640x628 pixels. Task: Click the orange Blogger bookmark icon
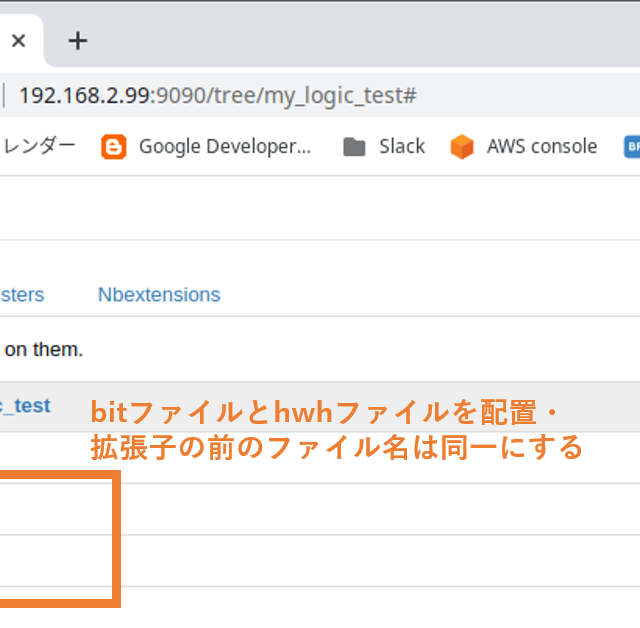coord(114,147)
